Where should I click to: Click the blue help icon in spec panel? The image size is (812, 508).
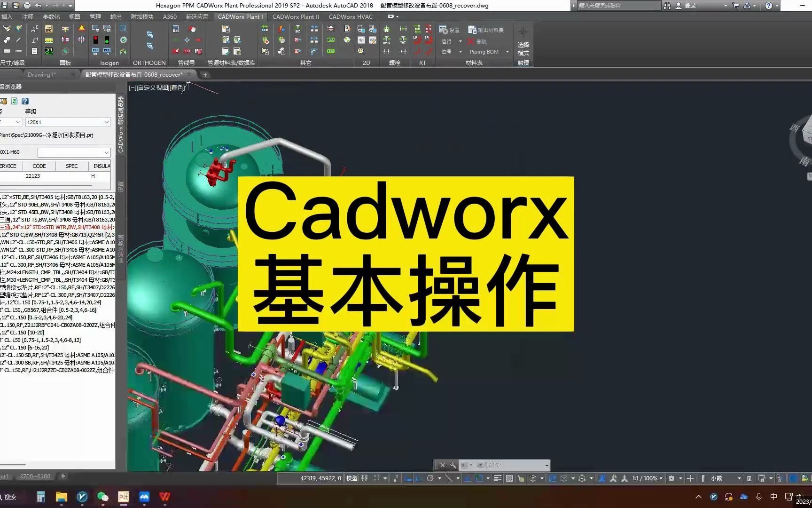pyautogui.click(x=25, y=101)
